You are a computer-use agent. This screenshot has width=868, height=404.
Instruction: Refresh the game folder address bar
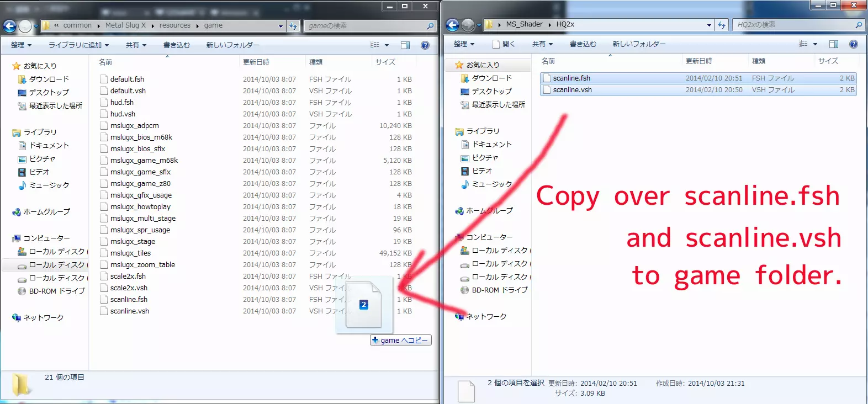[293, 26]
